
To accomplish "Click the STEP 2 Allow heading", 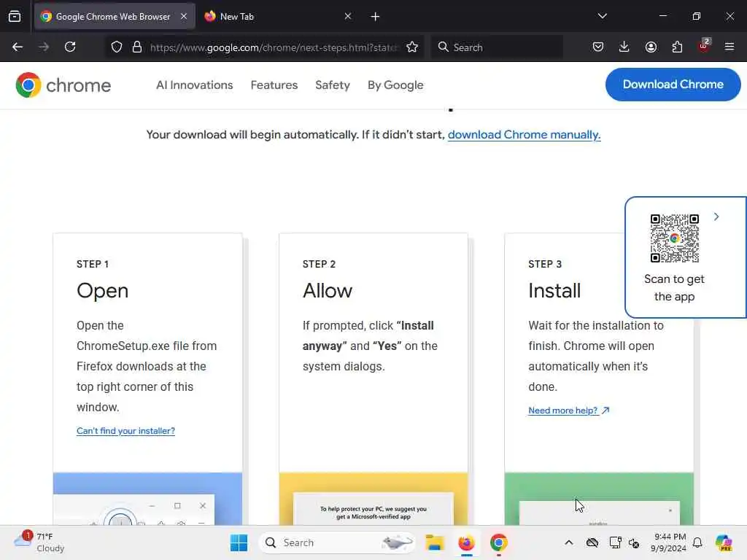I will 328,290.
